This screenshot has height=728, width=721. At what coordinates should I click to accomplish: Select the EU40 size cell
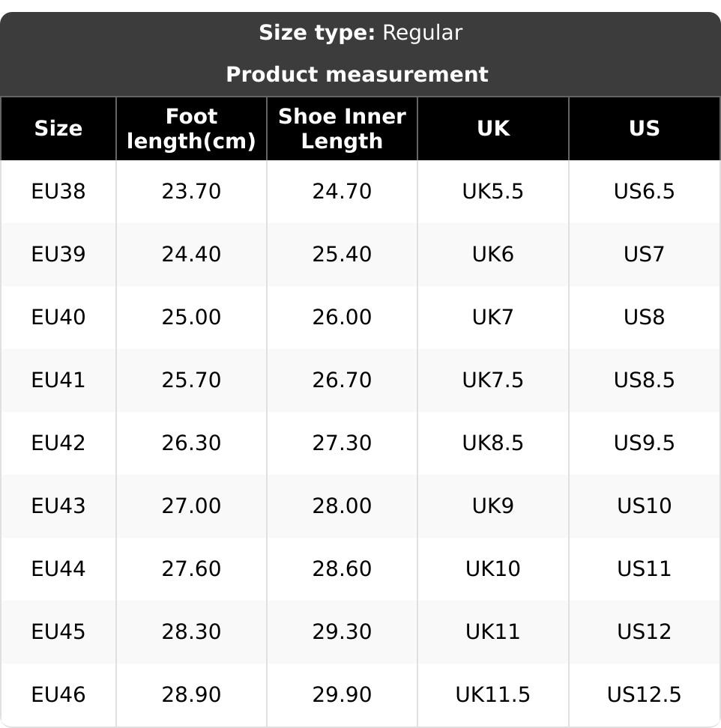58,318
